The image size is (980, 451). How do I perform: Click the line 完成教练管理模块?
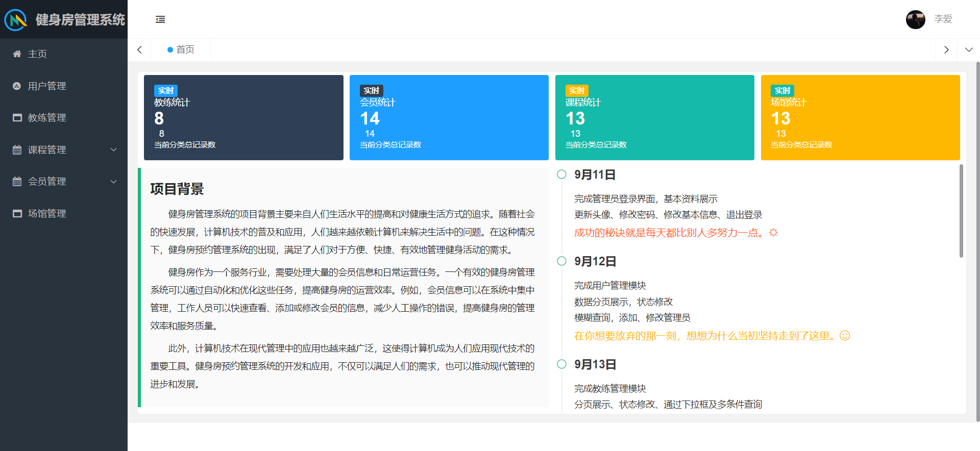[x=610, y=388]
